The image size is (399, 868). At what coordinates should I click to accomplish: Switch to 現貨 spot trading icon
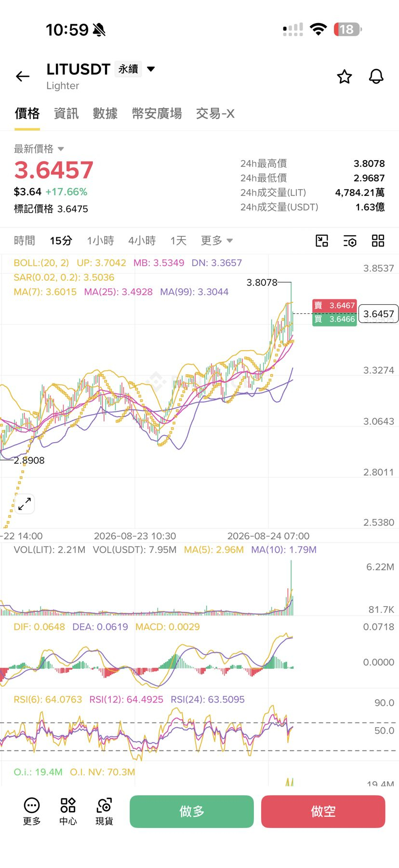104,811
